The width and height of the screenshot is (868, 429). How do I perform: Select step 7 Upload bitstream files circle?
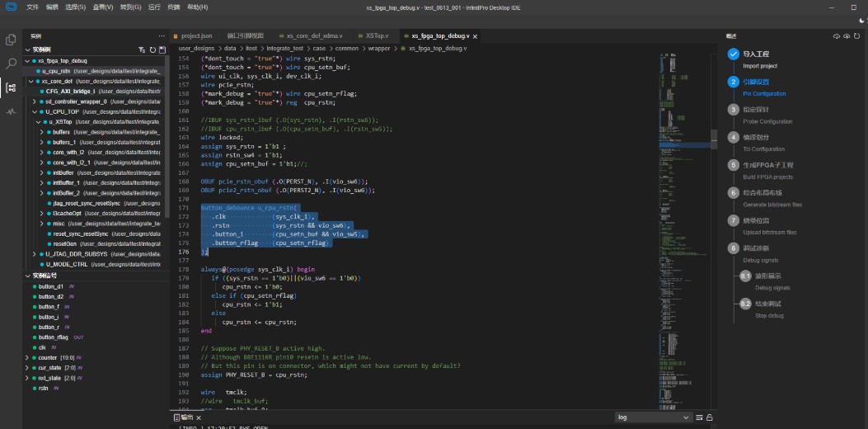(734, 220)
